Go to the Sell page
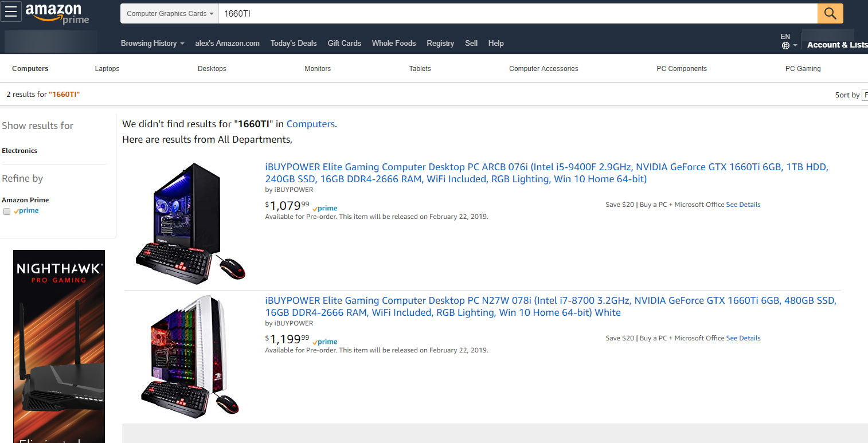Image resolution: width=868 pixels, height=443 pixels. [x=471, y=44]
